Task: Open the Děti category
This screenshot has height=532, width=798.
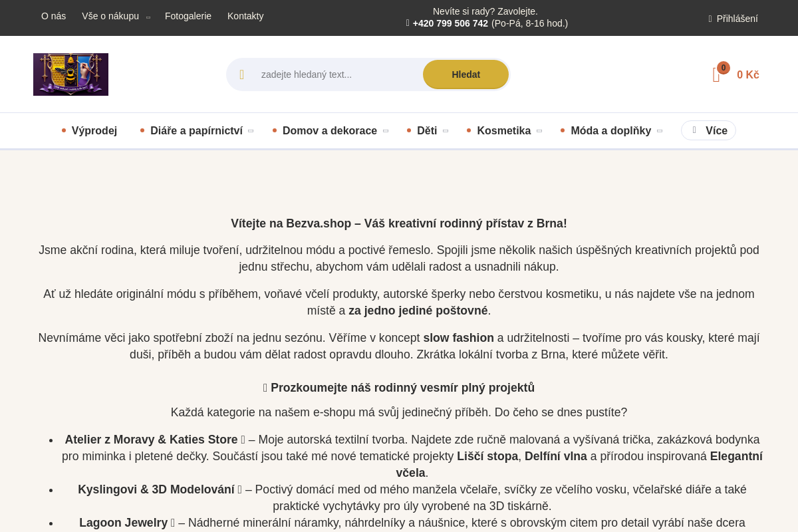Action: pos(427,130)
